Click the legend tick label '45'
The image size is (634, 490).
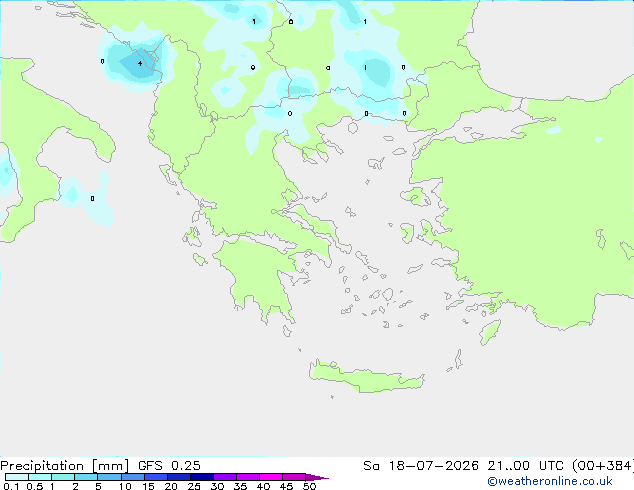[286, 486]
